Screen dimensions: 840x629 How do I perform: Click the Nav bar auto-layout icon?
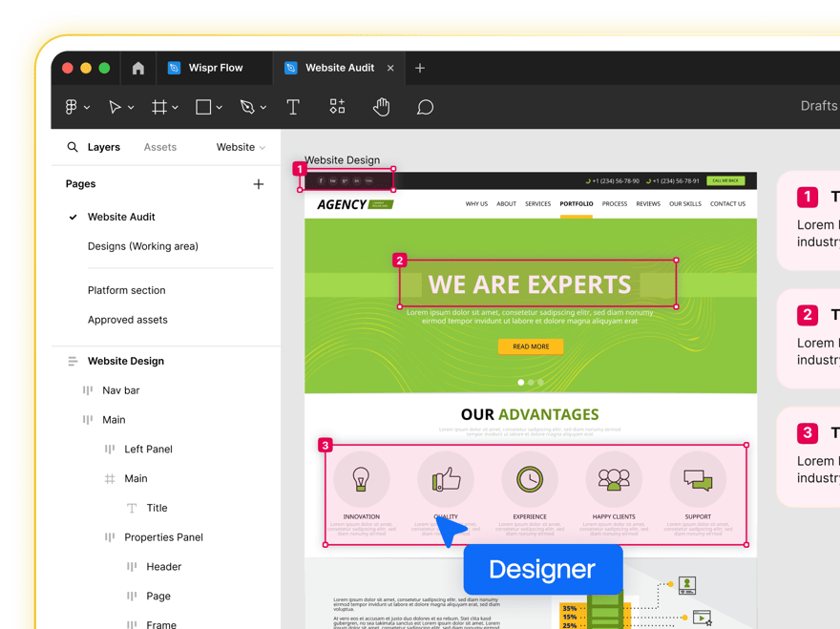pos(87,390)
